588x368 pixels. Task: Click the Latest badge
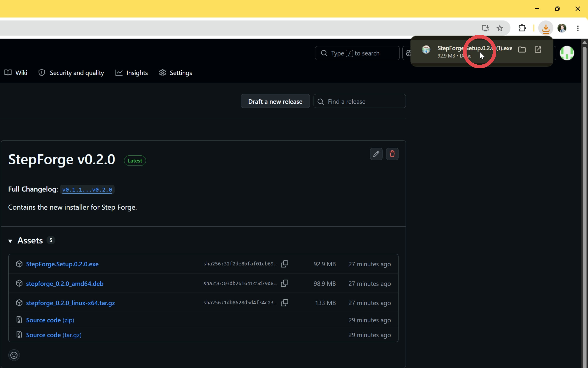[x=135, y=161]
